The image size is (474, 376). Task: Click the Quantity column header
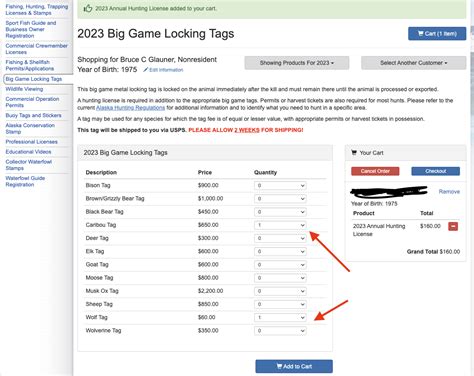pyautogui.click(x=265, y=172)
